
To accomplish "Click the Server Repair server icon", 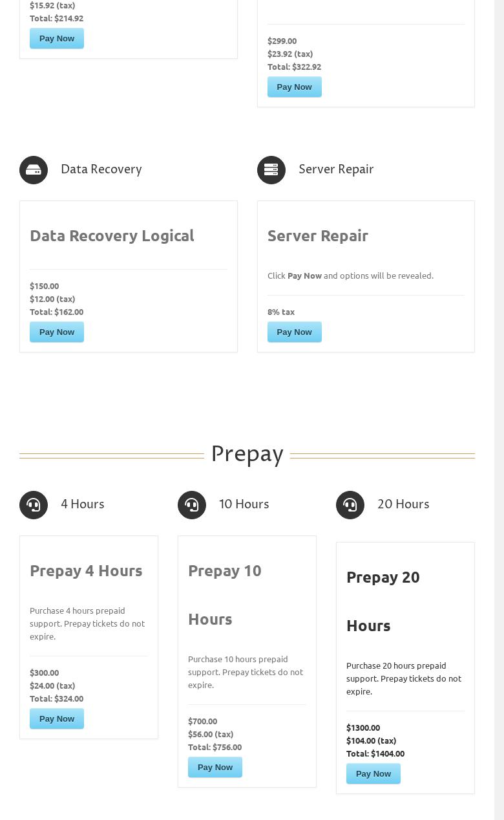I will 271,170.
